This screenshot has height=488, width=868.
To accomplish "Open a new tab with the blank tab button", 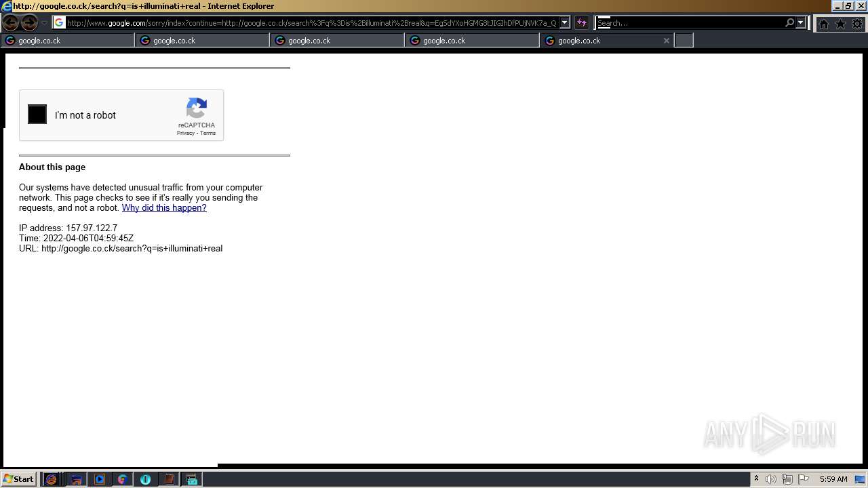I will click(x=684, y=41).
